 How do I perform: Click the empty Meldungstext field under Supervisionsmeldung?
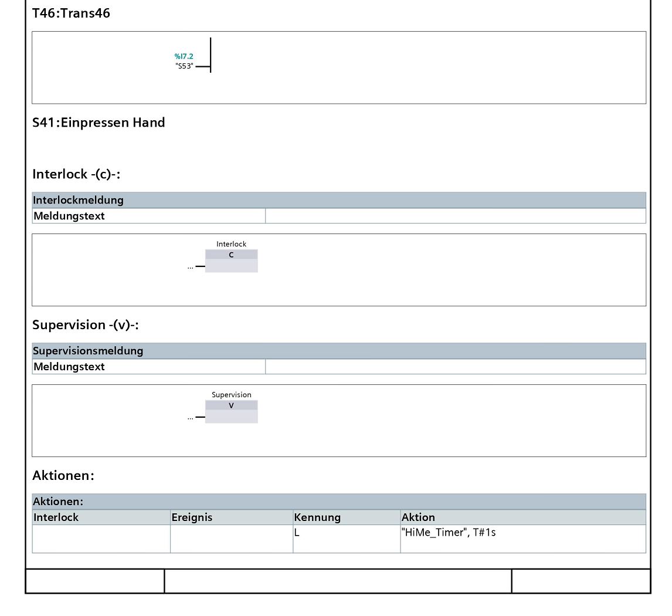[455, 367]
